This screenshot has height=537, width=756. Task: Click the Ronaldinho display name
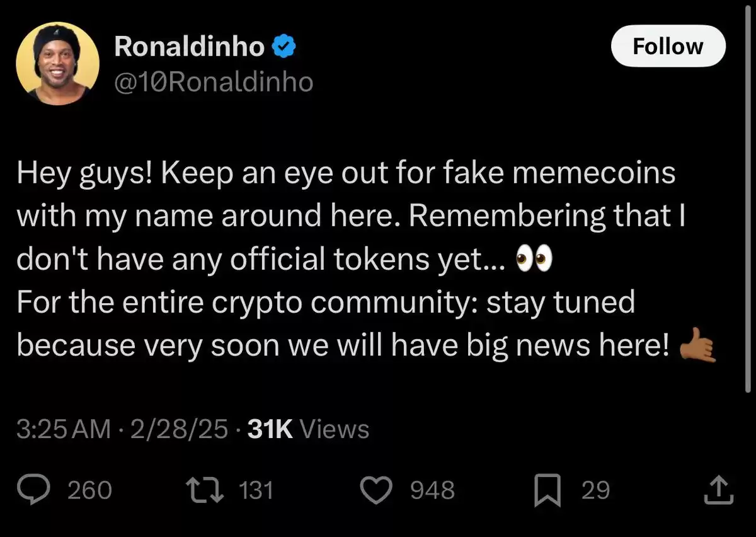tap(190, 47)
